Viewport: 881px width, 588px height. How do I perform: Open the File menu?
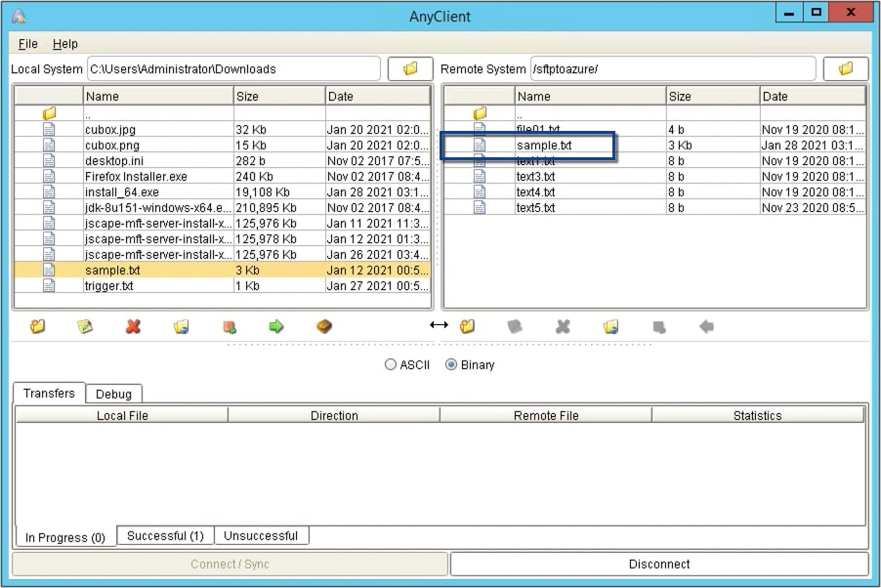click(26, 44)
